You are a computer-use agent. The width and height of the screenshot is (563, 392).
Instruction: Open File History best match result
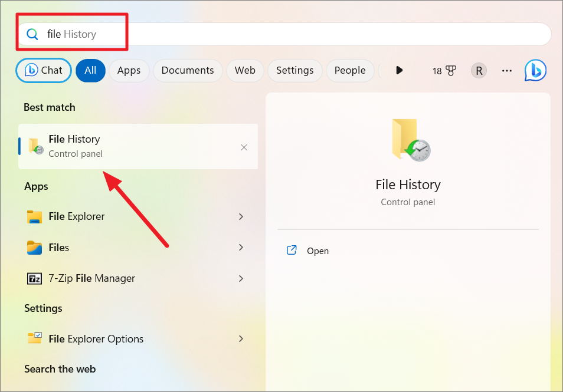click(138, 146)
